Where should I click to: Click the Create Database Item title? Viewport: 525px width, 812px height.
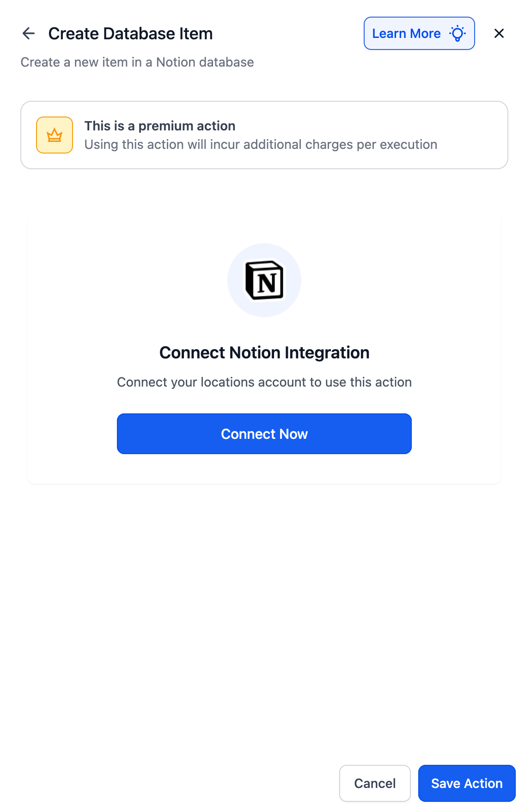130,34
